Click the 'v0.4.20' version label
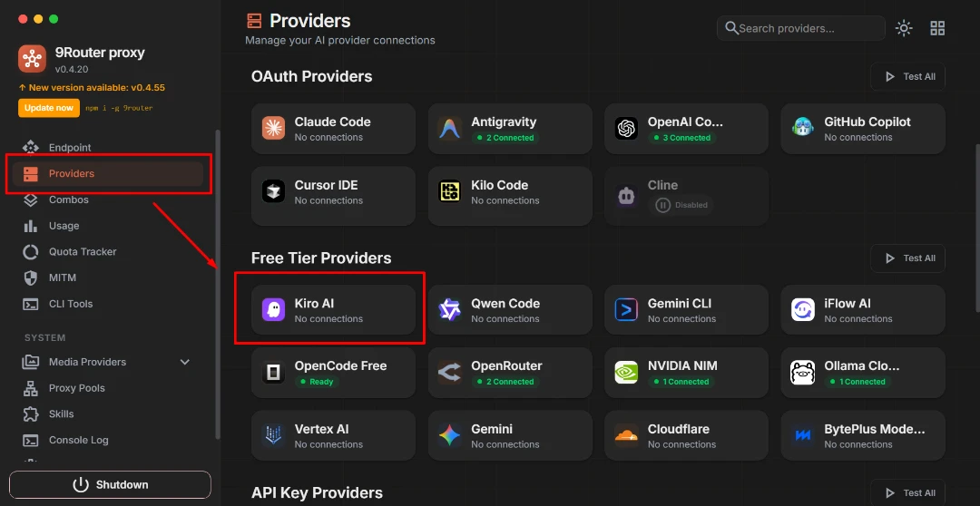Screen dimensions: 980x506 72,69
